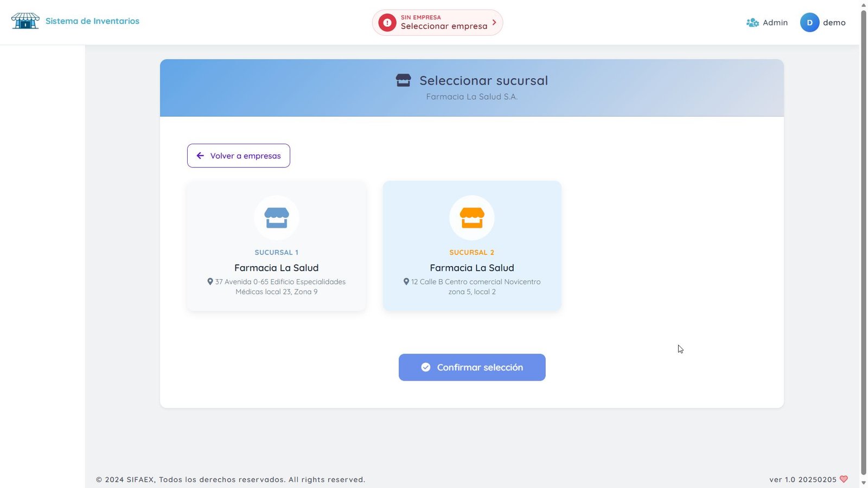Click the 2024 SIFAEX copyright text

(x=231, y=479)
